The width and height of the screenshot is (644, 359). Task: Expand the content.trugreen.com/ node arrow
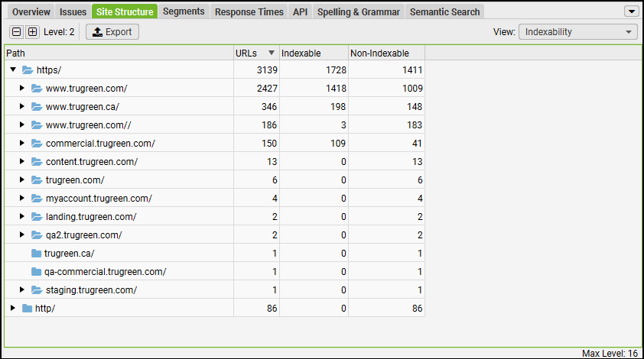pos(22,161)
